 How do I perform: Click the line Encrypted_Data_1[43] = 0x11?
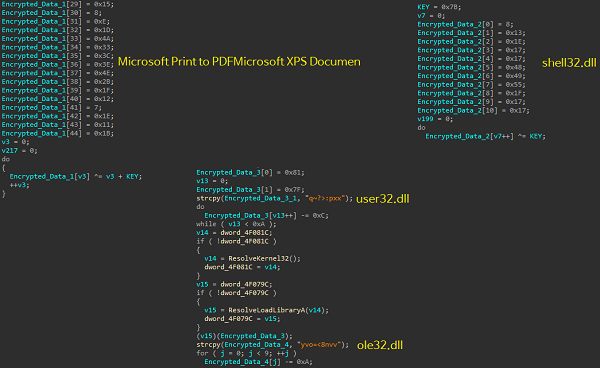58,125
